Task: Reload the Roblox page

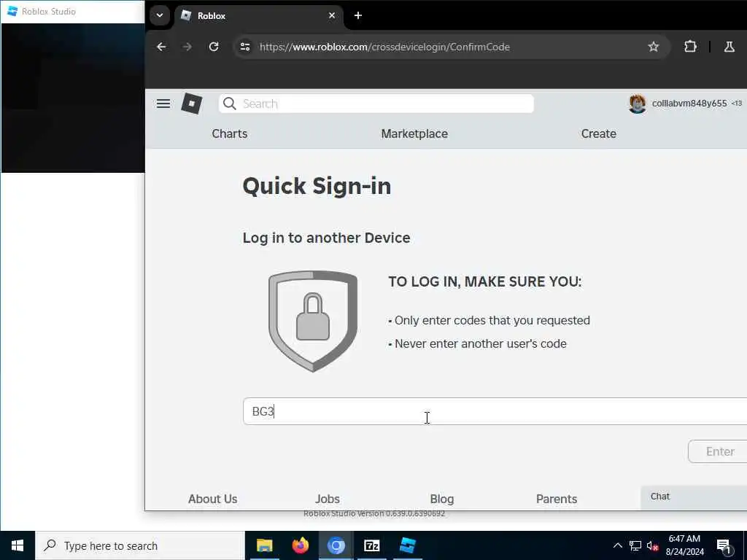Action: coord(214,47)
